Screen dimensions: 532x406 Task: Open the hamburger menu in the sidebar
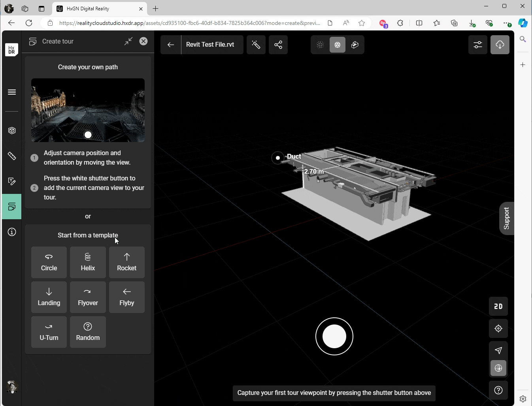(x=11, y=92)
